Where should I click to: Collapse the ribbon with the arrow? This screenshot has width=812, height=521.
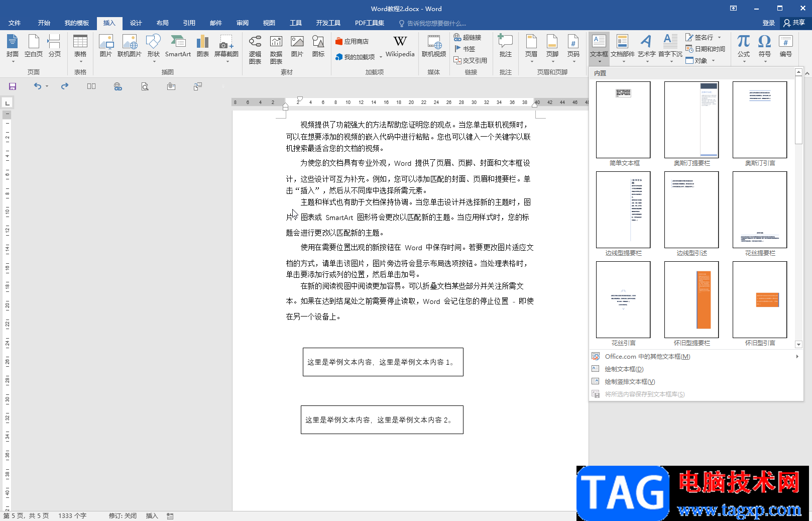[807, 73]
